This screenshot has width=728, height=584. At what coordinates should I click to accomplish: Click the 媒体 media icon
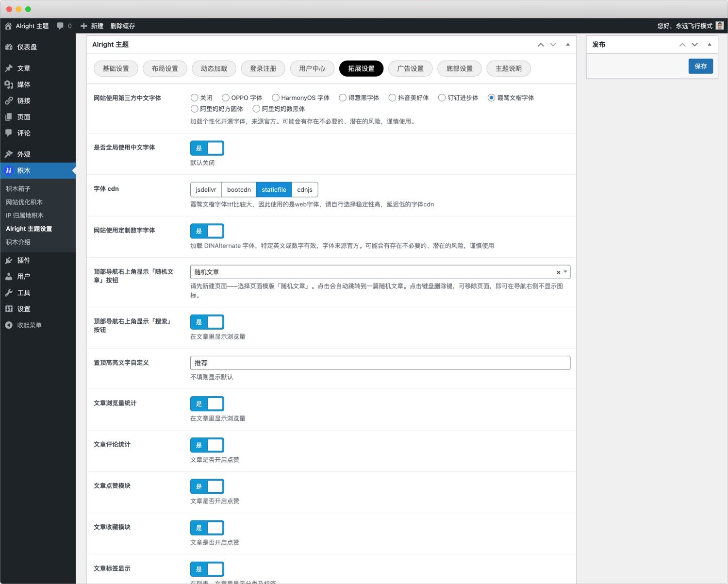pos(9,84)
